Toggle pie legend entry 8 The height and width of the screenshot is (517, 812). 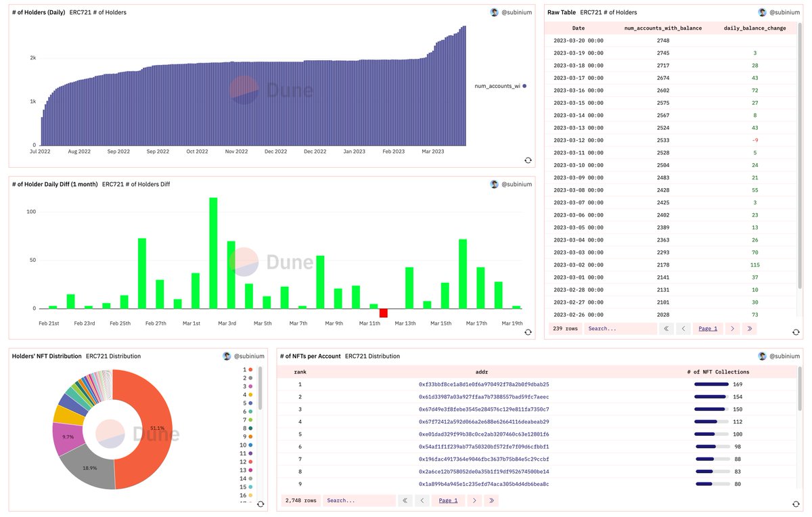[246, 428]
